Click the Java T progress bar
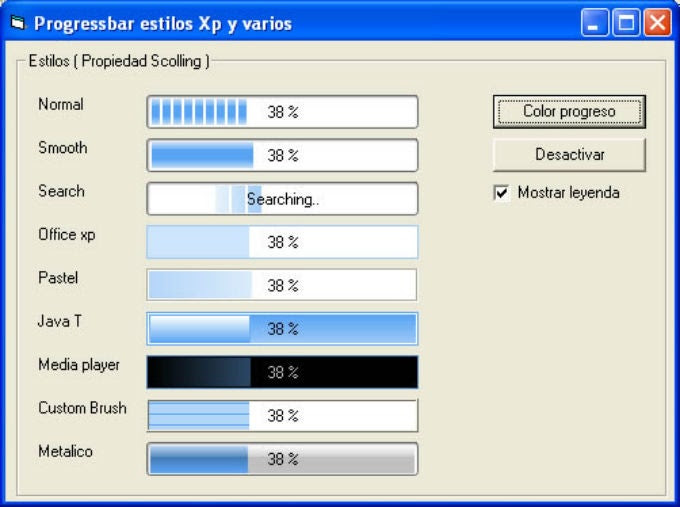 pyautogui.click(x=282, y=329)
